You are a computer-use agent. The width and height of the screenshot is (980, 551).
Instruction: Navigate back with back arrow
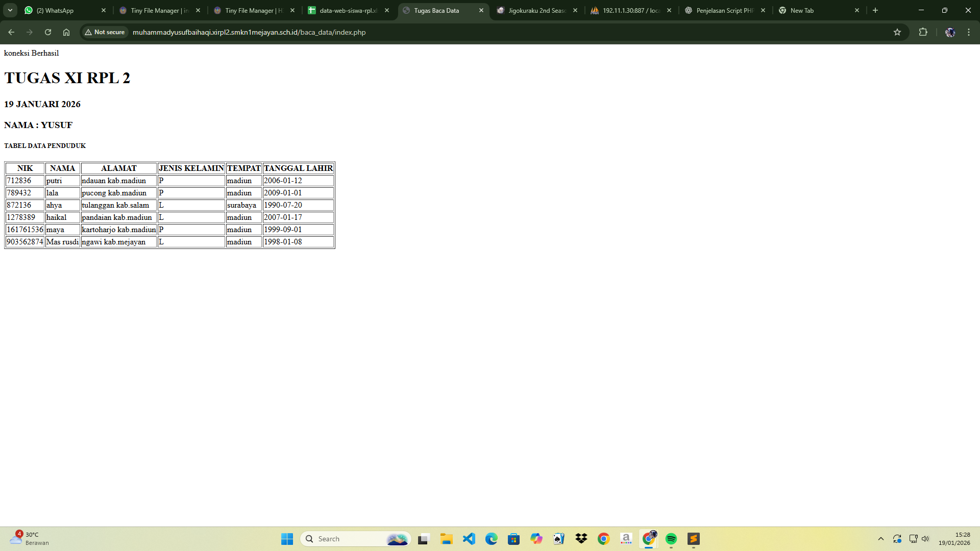pyautogui.click(x=11, y=32)
